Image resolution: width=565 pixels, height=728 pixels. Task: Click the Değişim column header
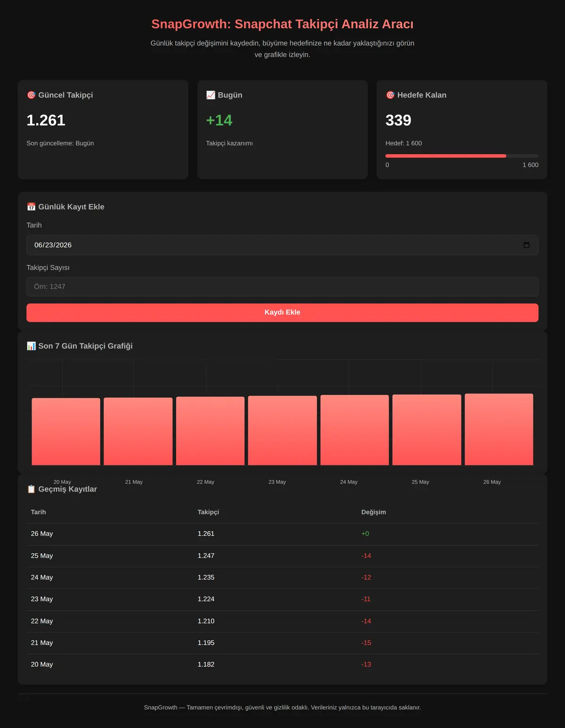pyautogui.click(x=374, y=512)
